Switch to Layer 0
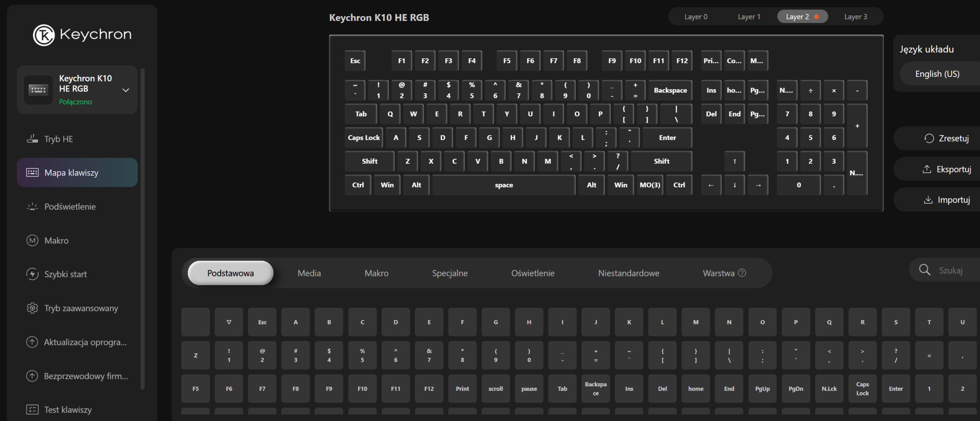Image resolution: width=980 pixels, height=421 pixels. (696, 17)
